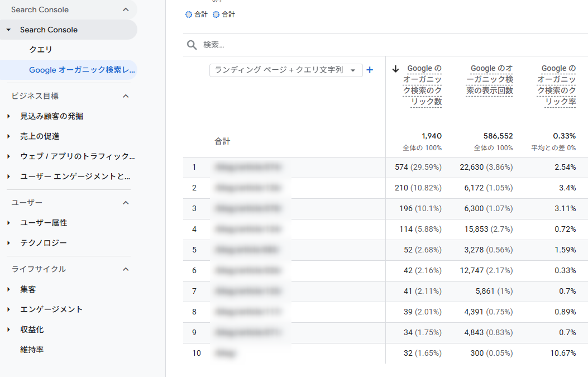Image resolution: width=588 pixels, height=377 pixels.
Task: Expand エンゲージメント menu
Action: [x=8, y=309]
